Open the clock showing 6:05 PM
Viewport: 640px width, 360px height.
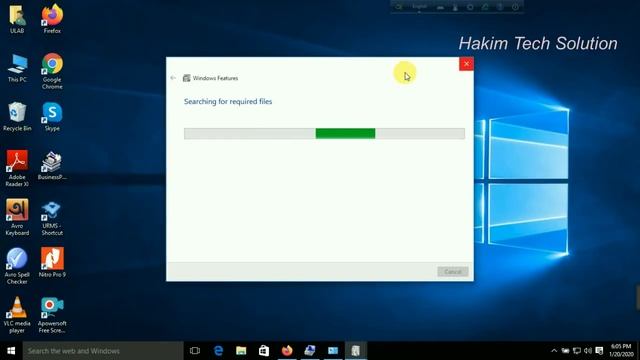[x=622, y=351]
